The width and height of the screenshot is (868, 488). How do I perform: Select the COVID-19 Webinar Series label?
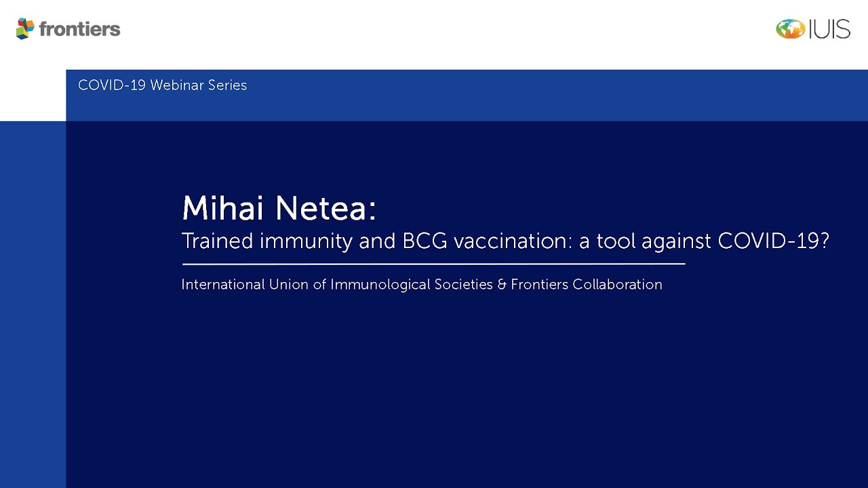coord(162,85)
